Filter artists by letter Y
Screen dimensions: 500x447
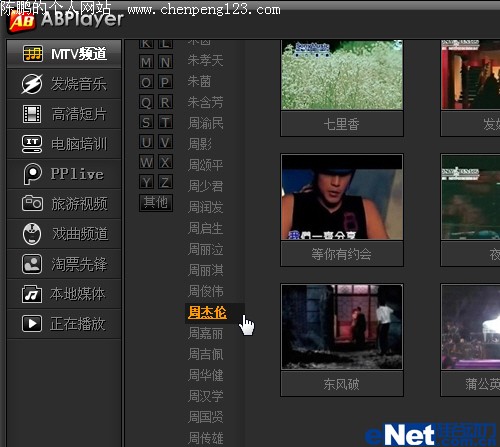(x=146, y=182)
